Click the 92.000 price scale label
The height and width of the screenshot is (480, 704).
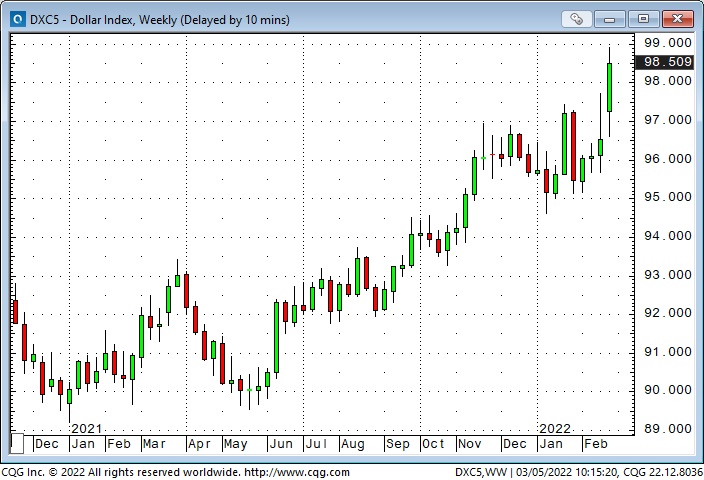click(x=668, y=313)
